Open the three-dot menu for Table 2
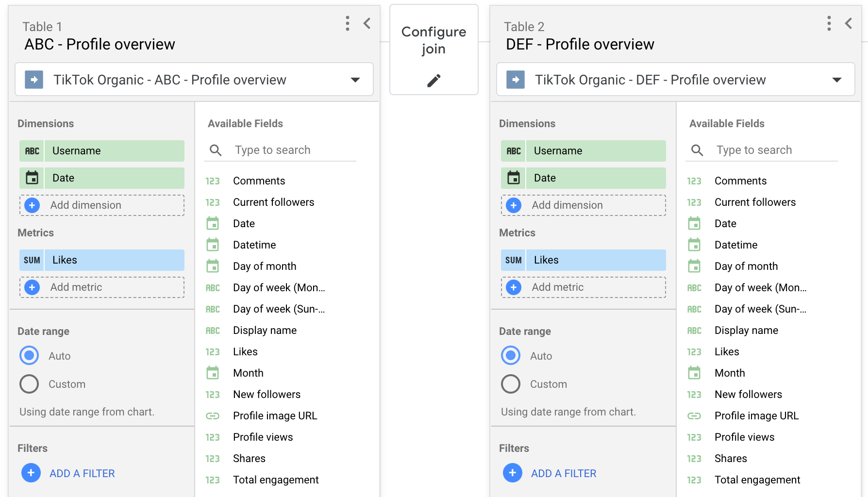The height and width of the screenshot is (497, 868). [829, 23]
